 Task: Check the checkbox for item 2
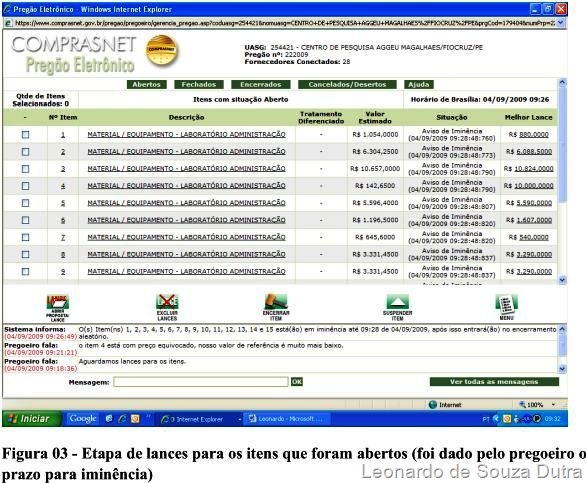pos(25,152)
